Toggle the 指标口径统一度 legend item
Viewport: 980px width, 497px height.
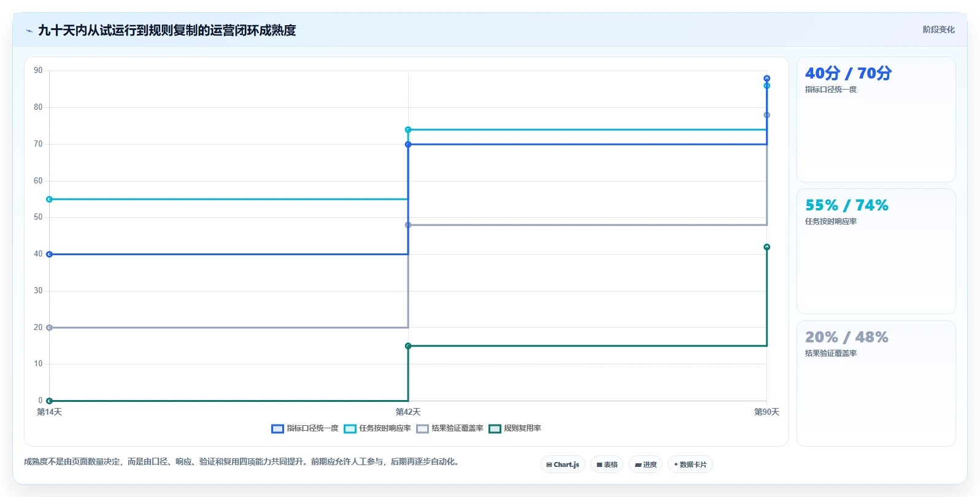pyautogui.click(x=305, y=428)
